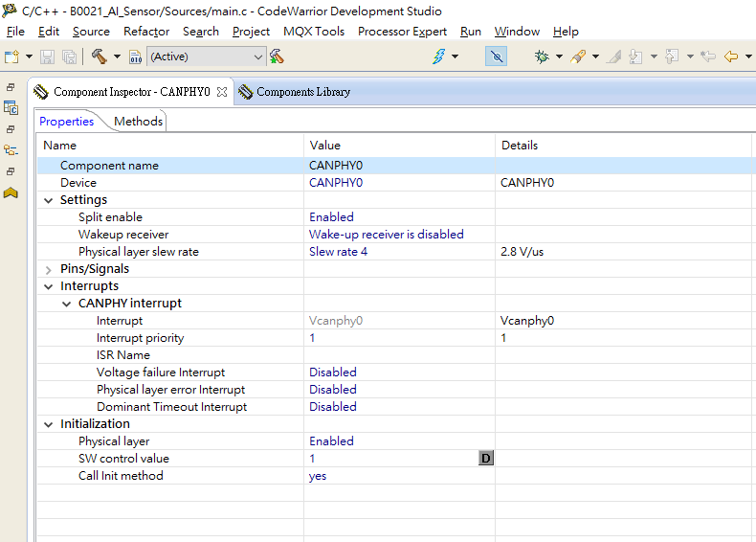Select the Properties tab
The width and height of the screenshot is (756, 542).
(x=67, y=122)
